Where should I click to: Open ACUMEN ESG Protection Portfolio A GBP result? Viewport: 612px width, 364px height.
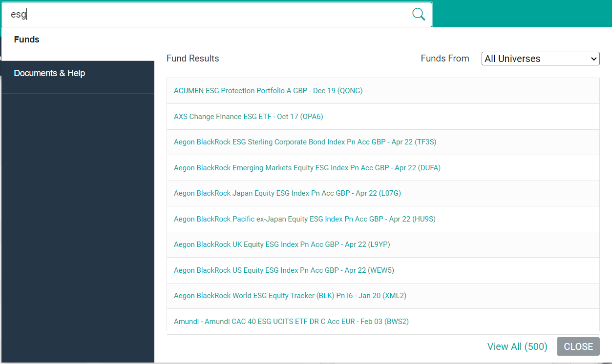pyautogui.click(x=268, y=91)
